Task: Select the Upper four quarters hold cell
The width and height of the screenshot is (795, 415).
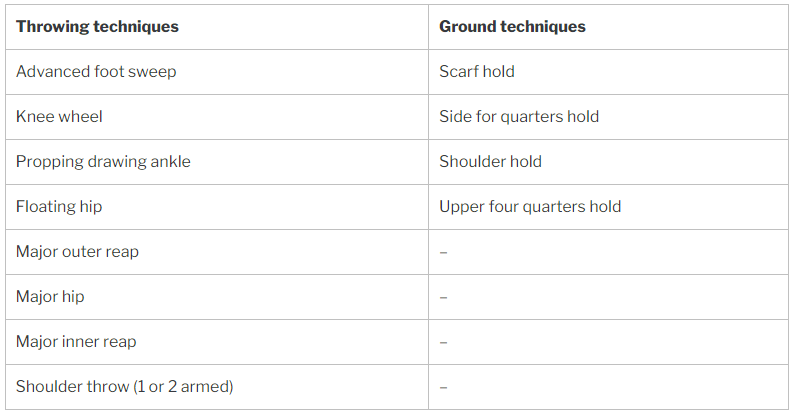Action: [608, 207]
